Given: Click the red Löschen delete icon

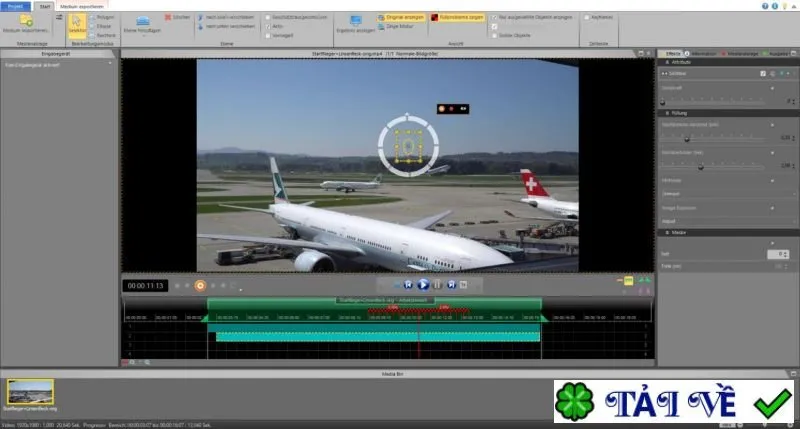Looking at the screenshot, I should point(168,17).
